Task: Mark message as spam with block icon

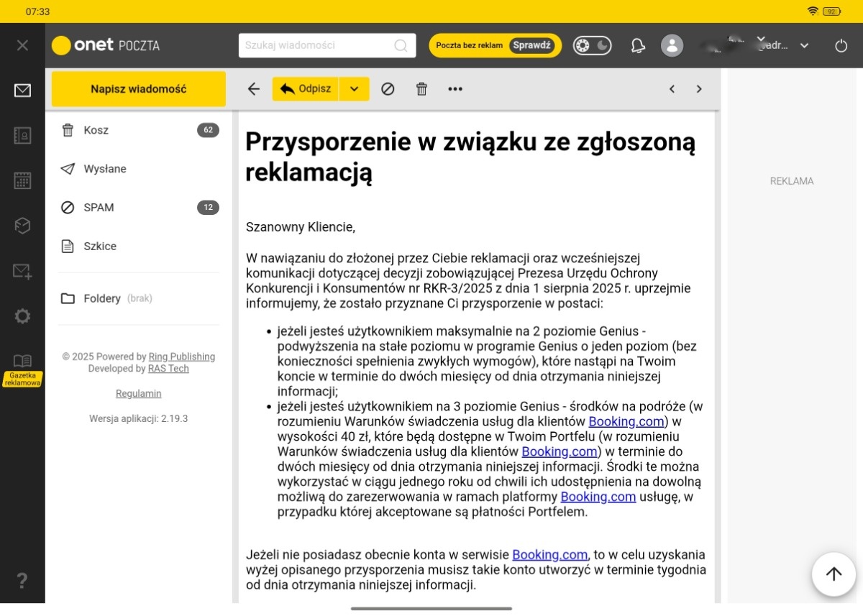Action: 388,89
